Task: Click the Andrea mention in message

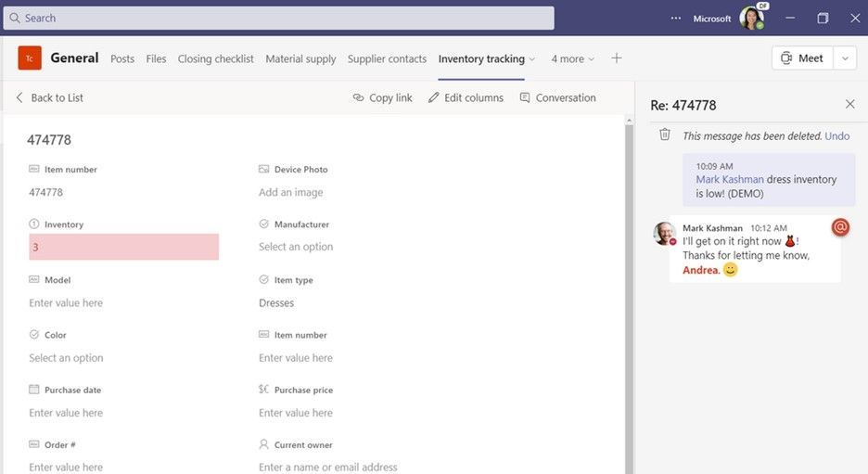Action: click(701, 270)
